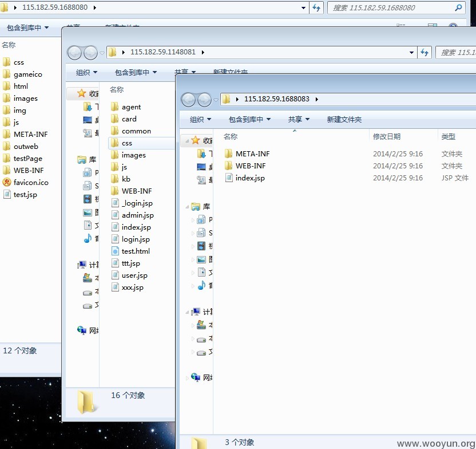Open 包含到库中 dropdown in 8081 window
Screen dimensions: 476x449
pyautogui.click(x=136, y=72)
